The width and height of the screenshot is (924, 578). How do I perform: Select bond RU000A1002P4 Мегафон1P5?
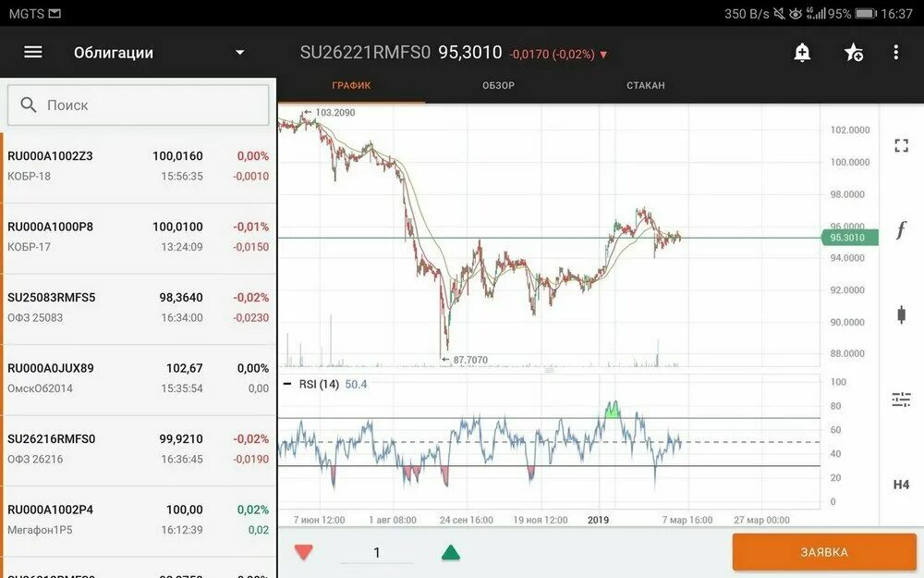tap(139, 520)
